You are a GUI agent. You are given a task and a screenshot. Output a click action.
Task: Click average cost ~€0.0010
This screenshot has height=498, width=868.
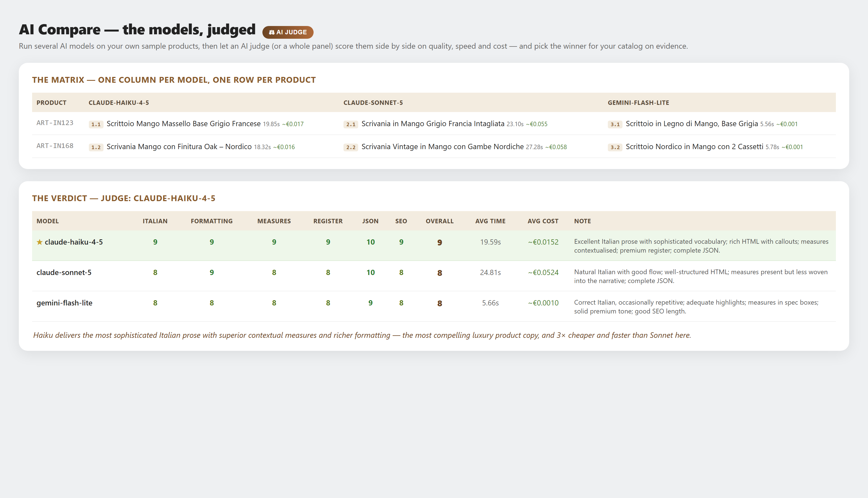[x=543, y=303]
